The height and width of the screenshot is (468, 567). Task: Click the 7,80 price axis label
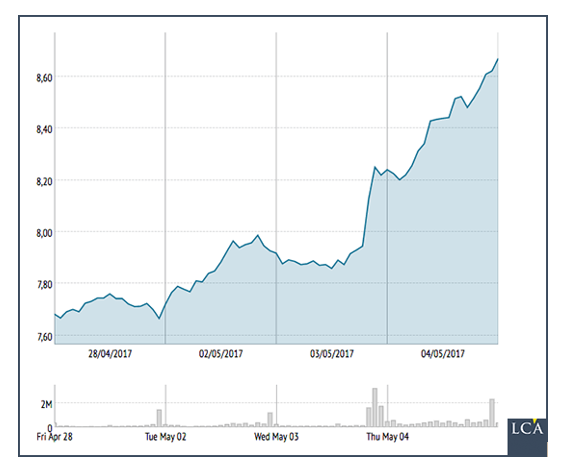[44, 284]
